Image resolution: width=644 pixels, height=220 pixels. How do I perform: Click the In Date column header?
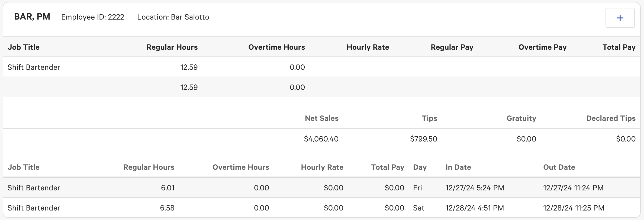coord(458,167)
